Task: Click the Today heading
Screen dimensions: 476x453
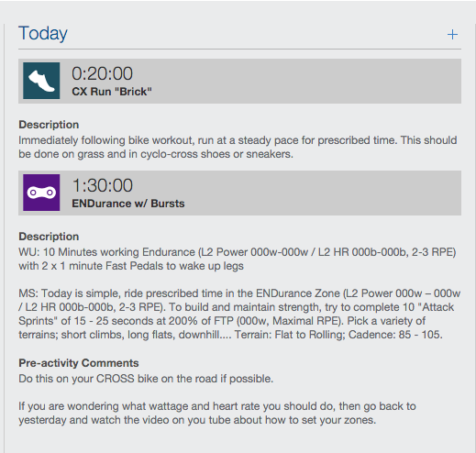Action: click(43, 34)
